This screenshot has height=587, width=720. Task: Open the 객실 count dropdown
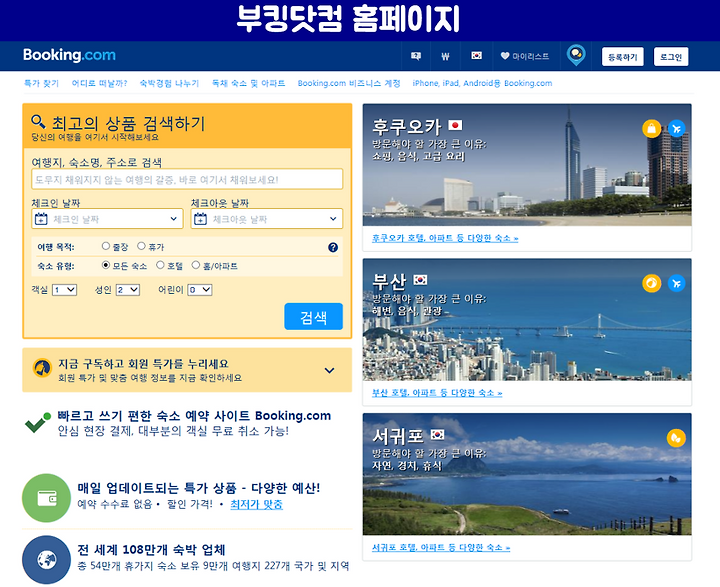[64, 290]
